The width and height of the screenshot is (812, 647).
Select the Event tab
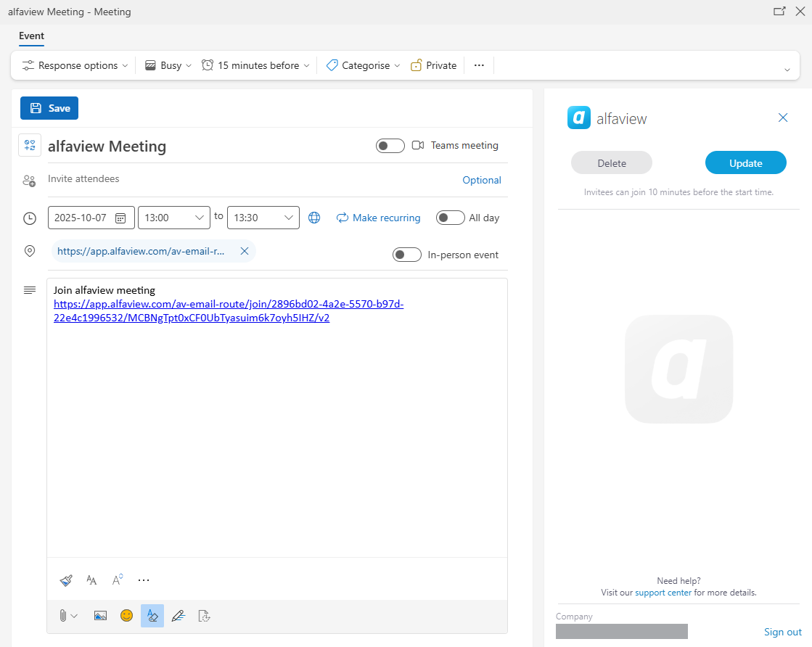click(x=31, y=36)
